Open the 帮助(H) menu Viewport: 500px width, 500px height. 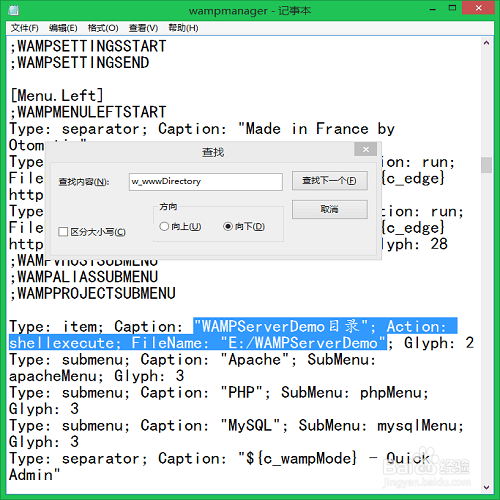point(183,28)
